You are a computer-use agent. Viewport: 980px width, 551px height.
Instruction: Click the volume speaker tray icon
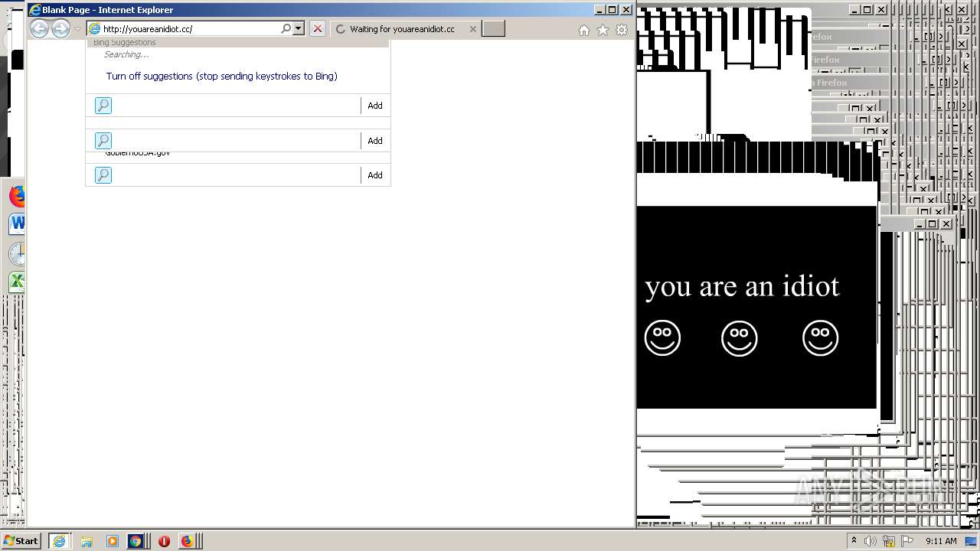[871, 541]
